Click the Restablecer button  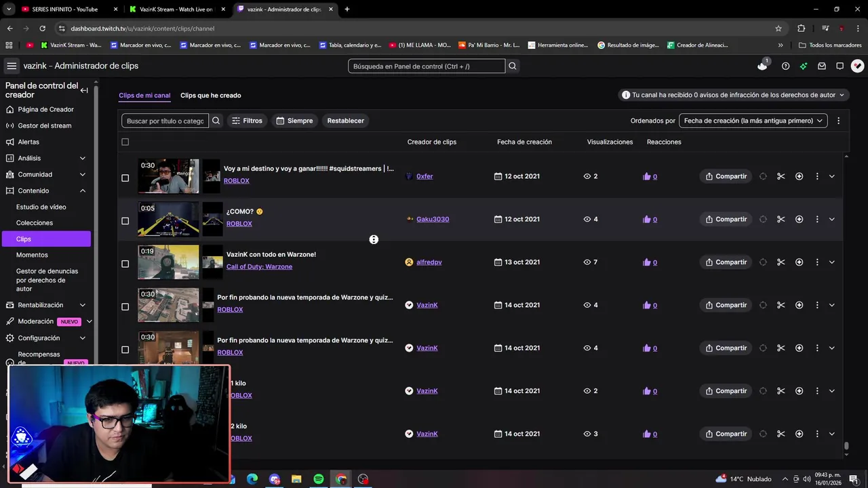click(346, 121)
